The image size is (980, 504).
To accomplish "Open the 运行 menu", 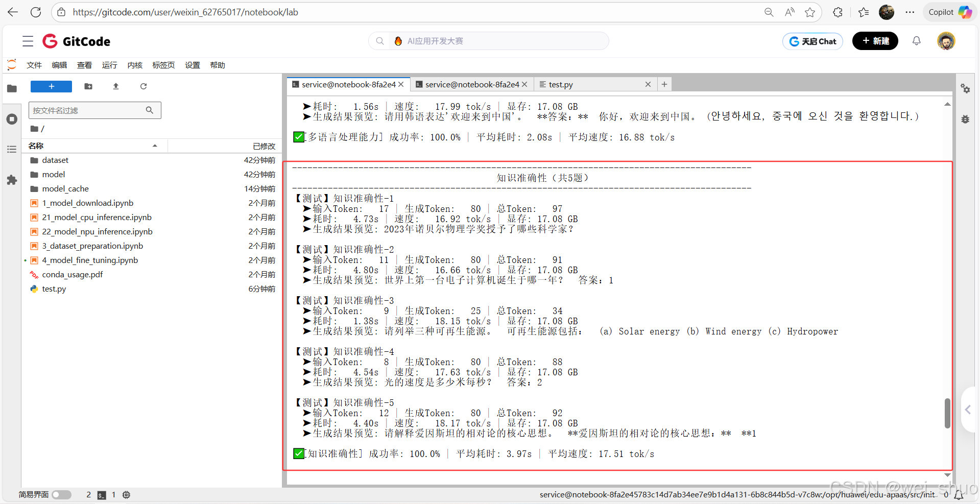I will tap(109, 65).
